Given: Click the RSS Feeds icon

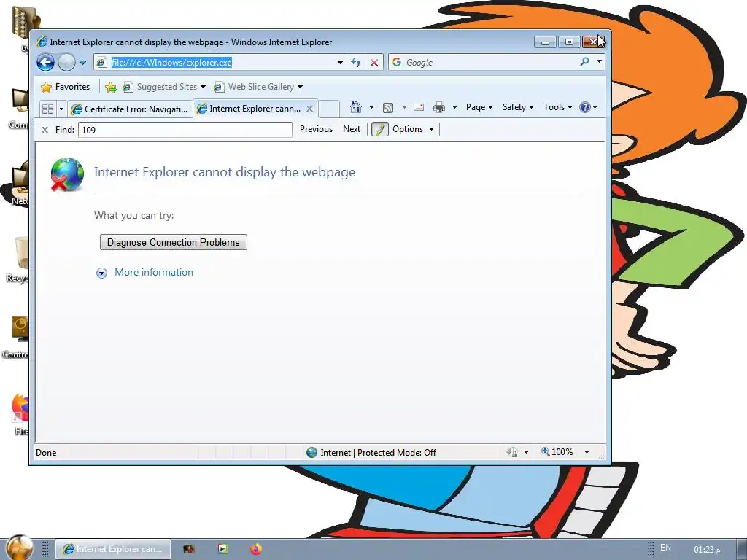Looking at the screenshot, I should point(388,108).
